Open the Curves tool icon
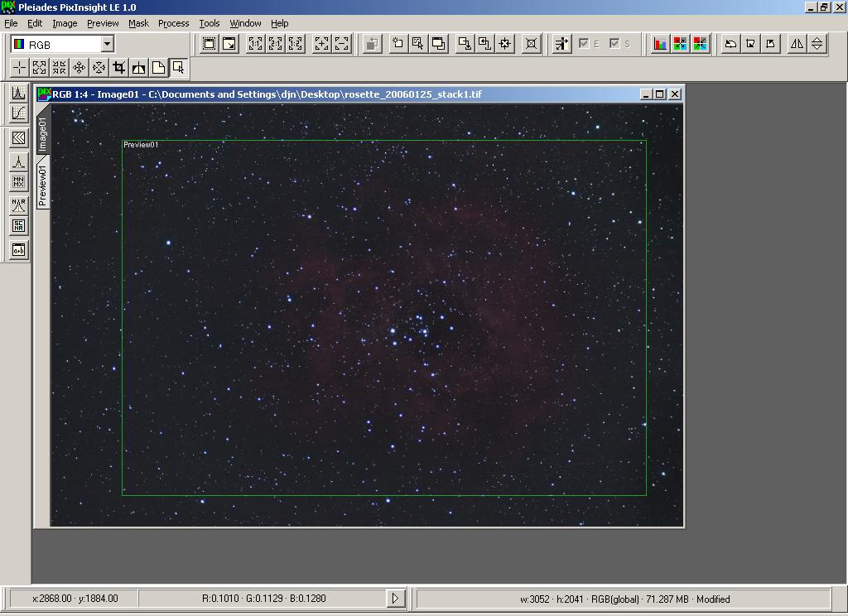Screen dimensions: 848x616 18,113
